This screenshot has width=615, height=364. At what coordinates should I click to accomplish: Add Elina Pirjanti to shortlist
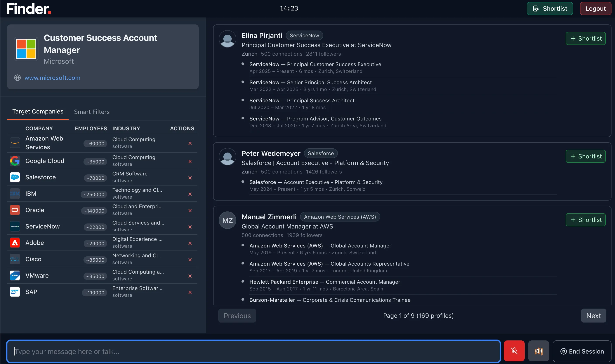[x=585, y=38]
